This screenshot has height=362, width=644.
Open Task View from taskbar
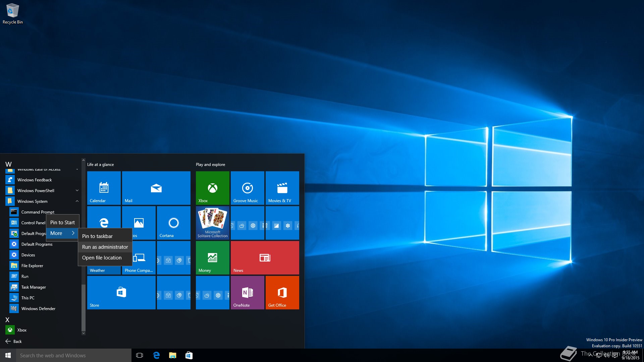click(x=140, y=355)
